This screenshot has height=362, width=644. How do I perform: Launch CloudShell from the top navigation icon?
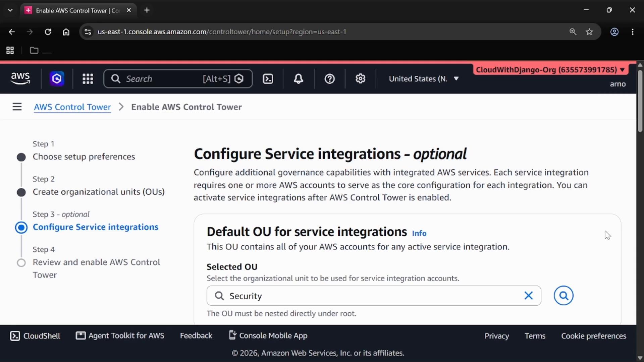268,79
